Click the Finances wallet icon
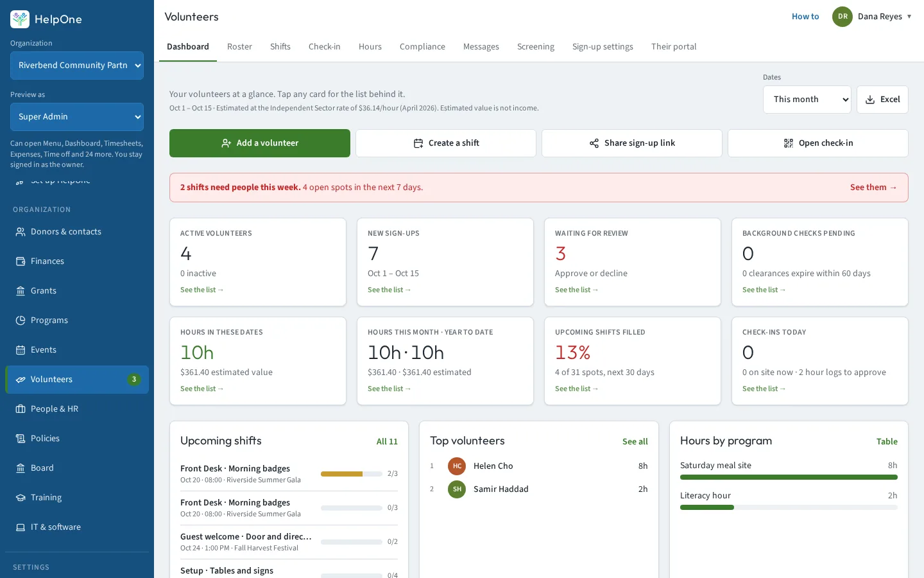The height and width of the screenshot is (578, 924). pos(21,261)
